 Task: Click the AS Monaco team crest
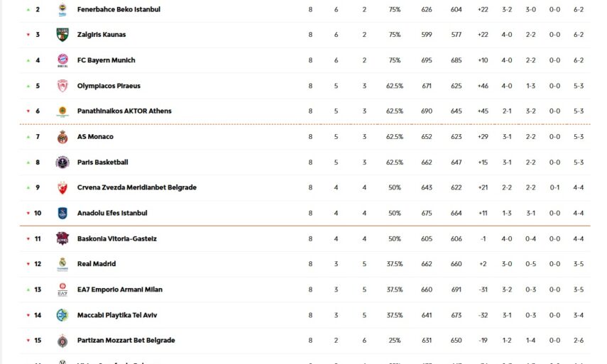(62, 137)
